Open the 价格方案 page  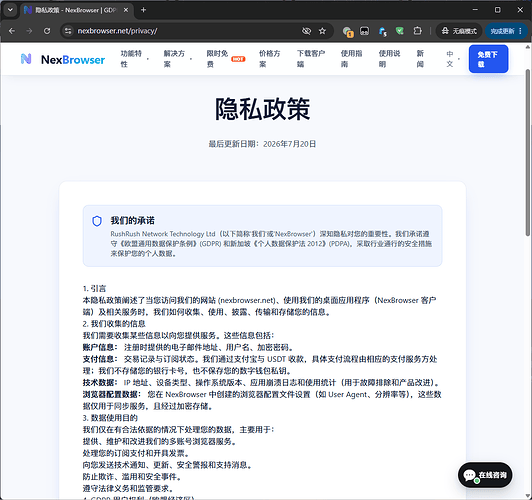click(270, 59)
